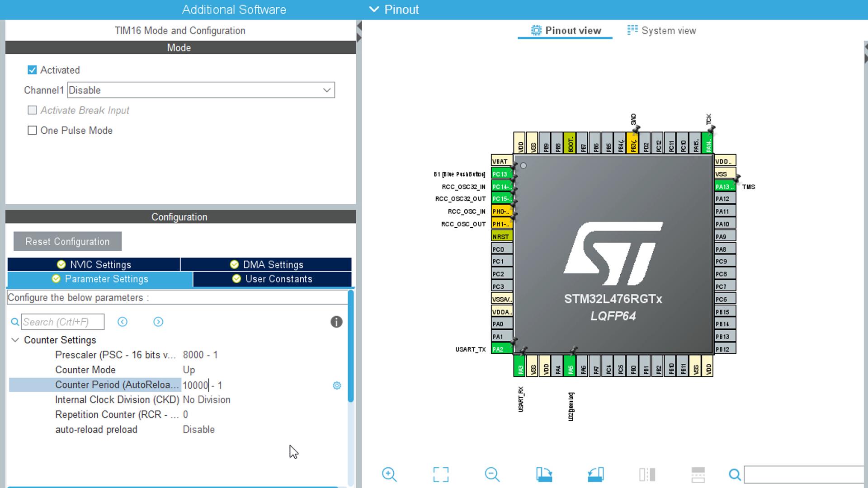This screenshot has width=868, height=488.
Task: Select the PA2 pin labeled USART_TX
Action: tap(501, 349)
